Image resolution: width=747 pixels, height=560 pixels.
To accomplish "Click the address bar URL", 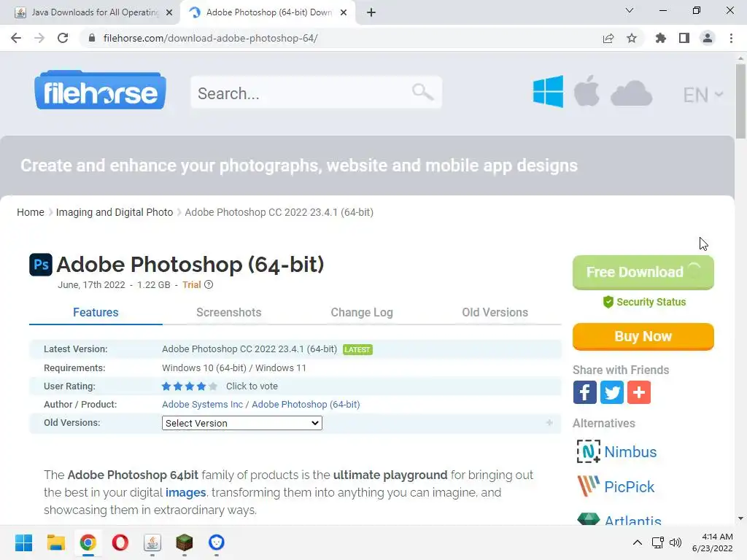I will tap(211, 38).
